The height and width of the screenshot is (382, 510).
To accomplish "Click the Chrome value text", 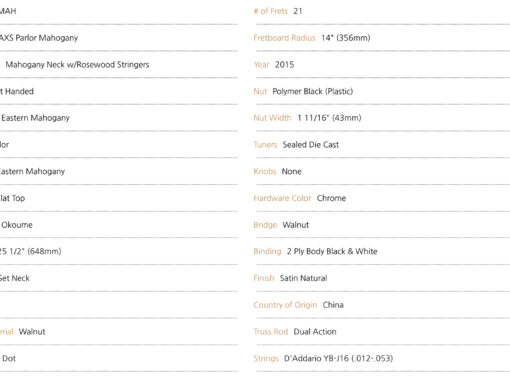I will tap(331, 198).
